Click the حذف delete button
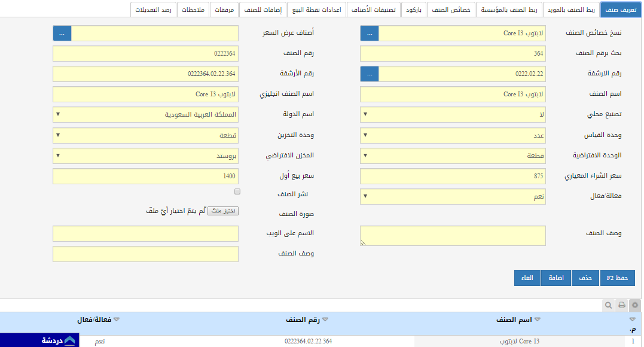Screen dimensions: 644x347 coord(585,278)
